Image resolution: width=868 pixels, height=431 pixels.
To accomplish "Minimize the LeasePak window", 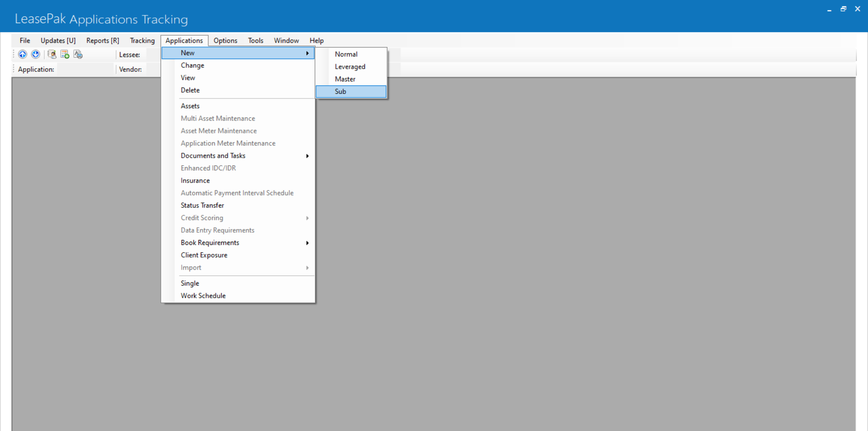I will coord(829,9).
